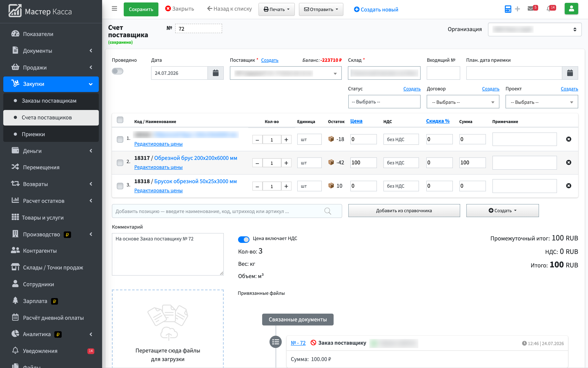Screen dimensions: 588x368
Task: Open the Создать dropdown below the table
Action: click(502, 211)
